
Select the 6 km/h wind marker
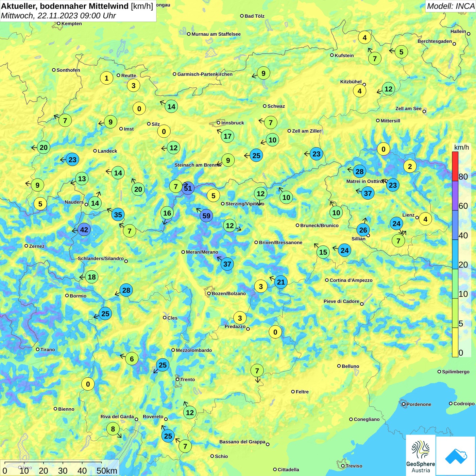[132, 359]
